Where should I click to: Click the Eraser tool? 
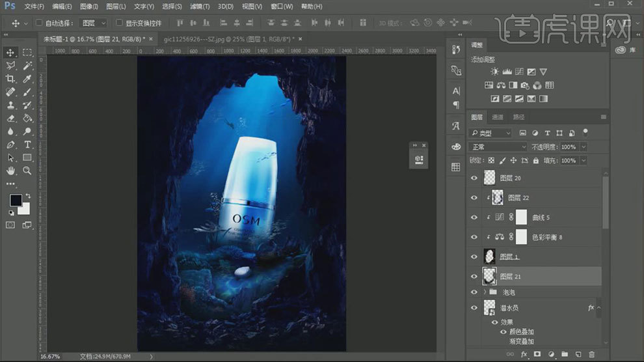(x=10, y=118)
